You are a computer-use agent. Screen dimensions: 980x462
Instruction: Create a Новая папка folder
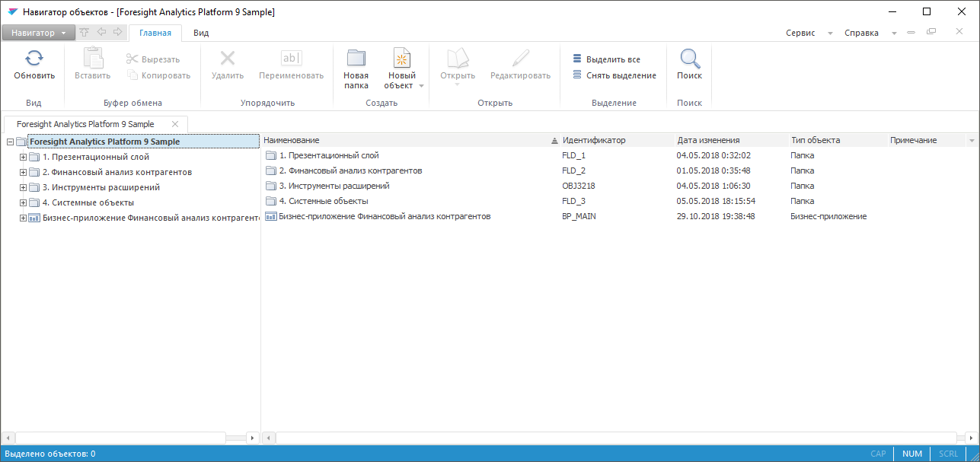coord(356,69)
